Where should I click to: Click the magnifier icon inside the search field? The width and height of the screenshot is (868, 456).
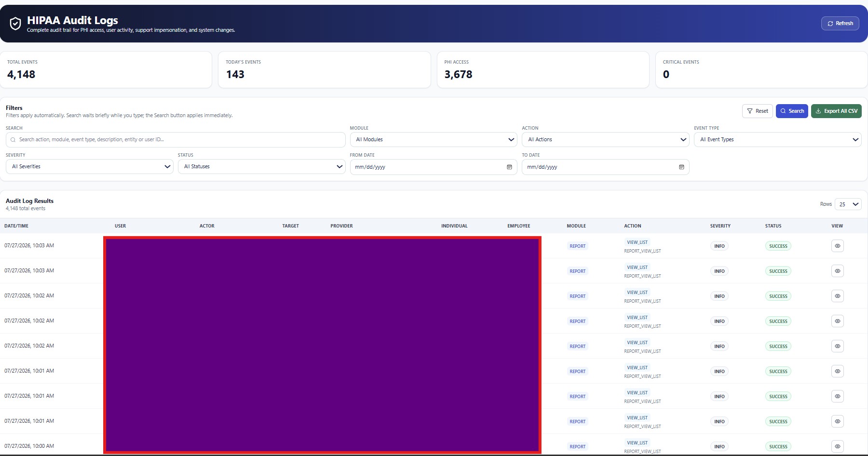pyautogui.click(x=13, y=140)
